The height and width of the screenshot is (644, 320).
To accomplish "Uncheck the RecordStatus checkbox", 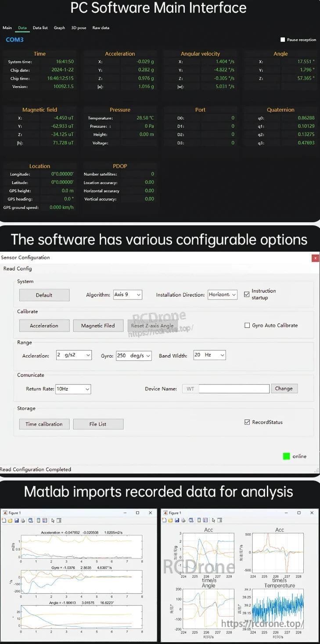I will pyautogui.click(x=247, y=422).
